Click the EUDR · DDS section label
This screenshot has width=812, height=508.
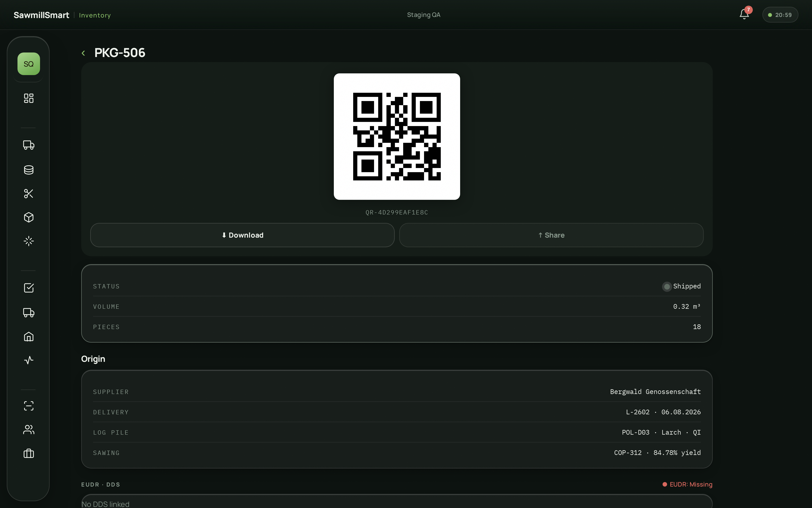(x=101, y=484)
